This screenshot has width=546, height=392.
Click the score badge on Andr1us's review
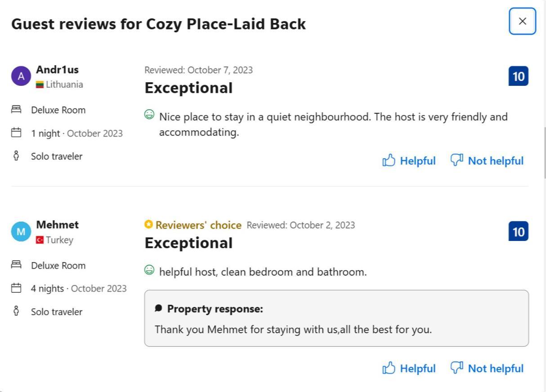519,76
